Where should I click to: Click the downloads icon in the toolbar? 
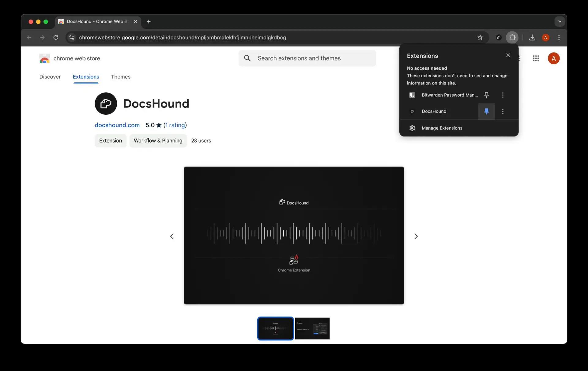tap(532, 38)
